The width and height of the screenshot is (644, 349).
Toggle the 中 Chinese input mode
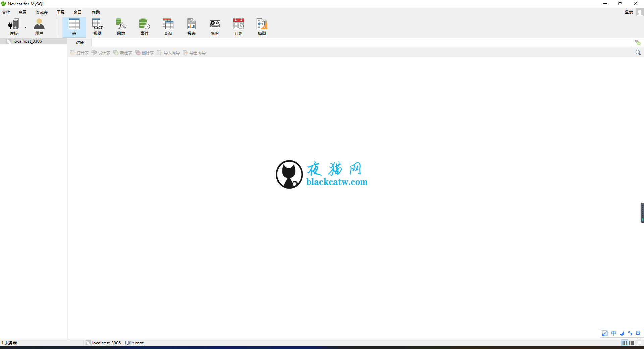point(614,333)
